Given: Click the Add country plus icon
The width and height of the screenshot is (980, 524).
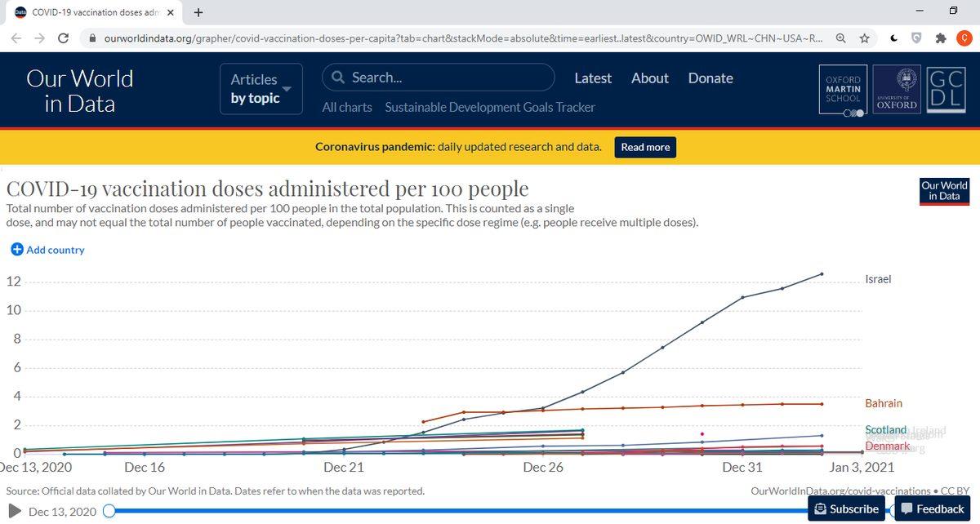Looking at the screenshot, I should 16,250.
